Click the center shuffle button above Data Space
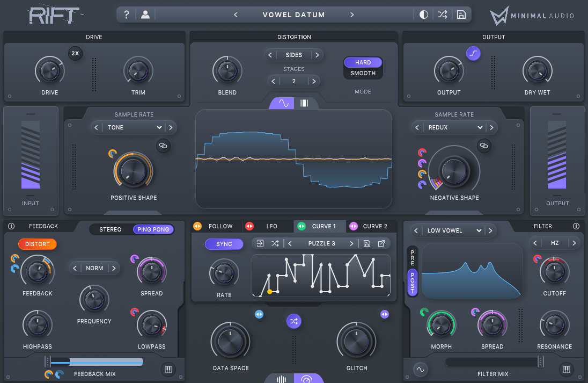 [294, 321]
